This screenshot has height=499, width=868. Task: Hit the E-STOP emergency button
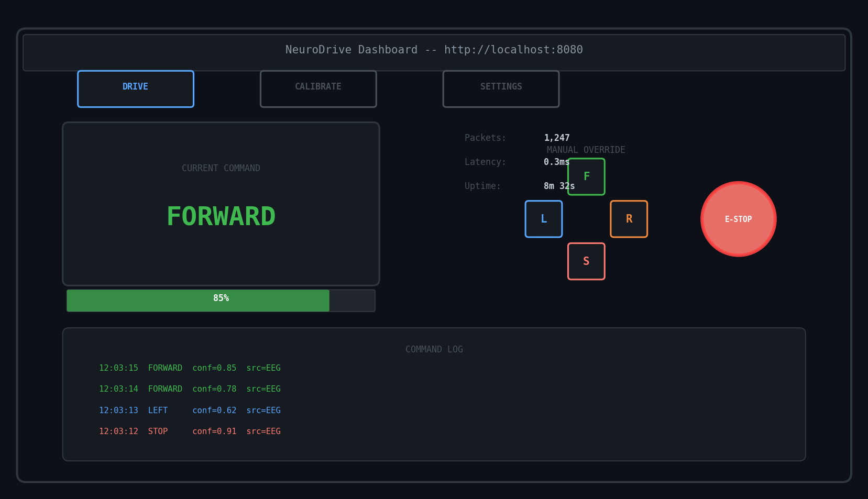click(738, 219)
